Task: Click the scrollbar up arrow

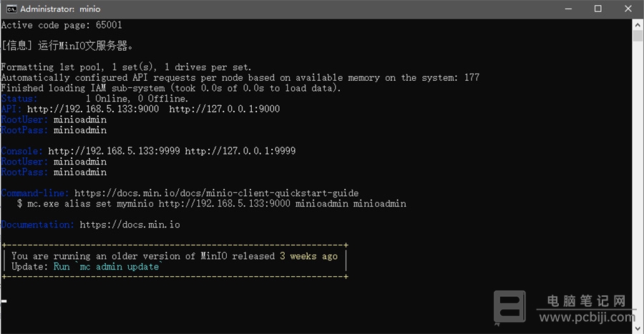Action: click(638, 24)
